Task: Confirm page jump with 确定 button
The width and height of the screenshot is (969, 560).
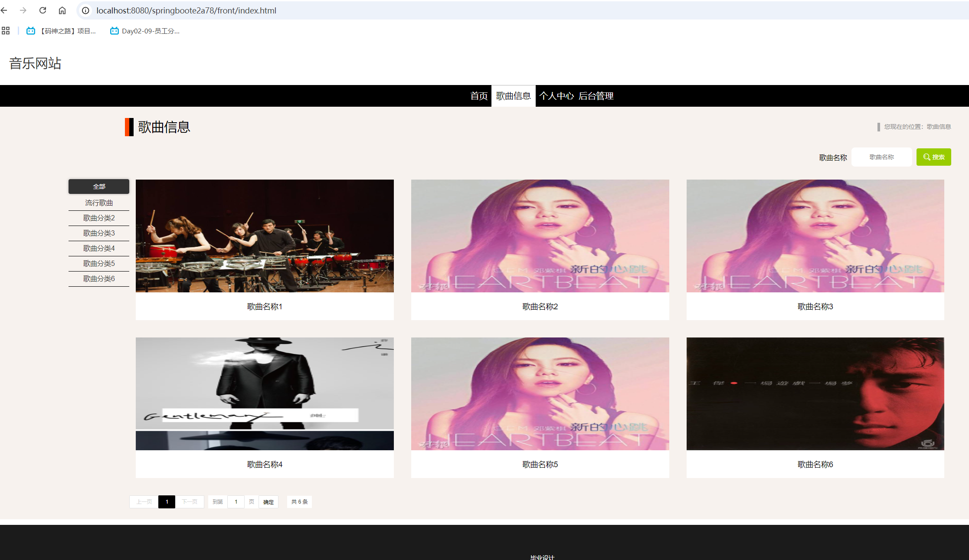Action: tap(268, 502)
